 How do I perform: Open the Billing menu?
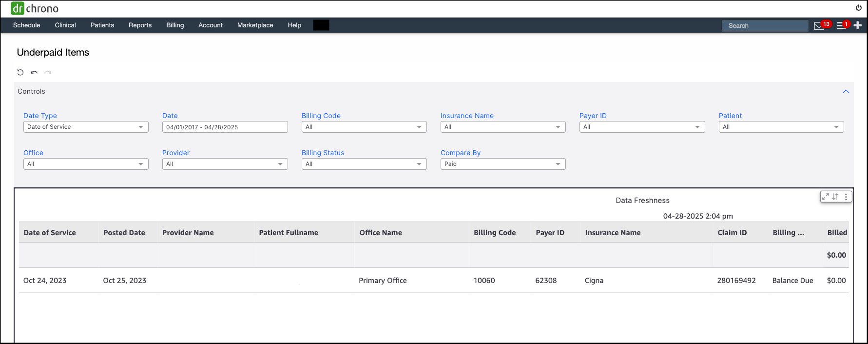pos(175,25)
